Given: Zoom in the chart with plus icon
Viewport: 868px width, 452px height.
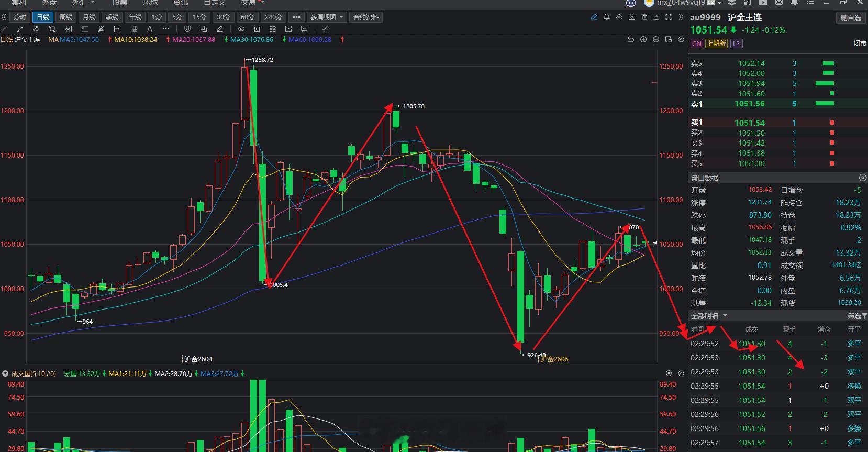Looking at the screenshot, I should [x=643, y=40].
